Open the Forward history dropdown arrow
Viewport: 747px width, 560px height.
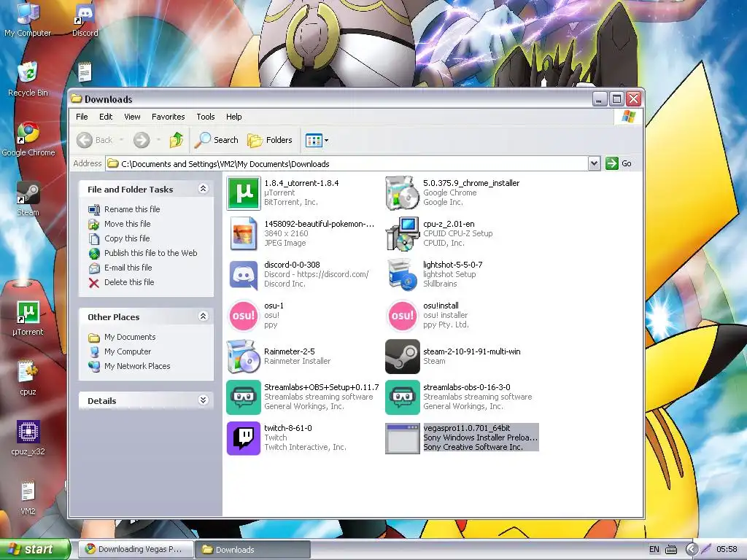click(x=158, y=140)
